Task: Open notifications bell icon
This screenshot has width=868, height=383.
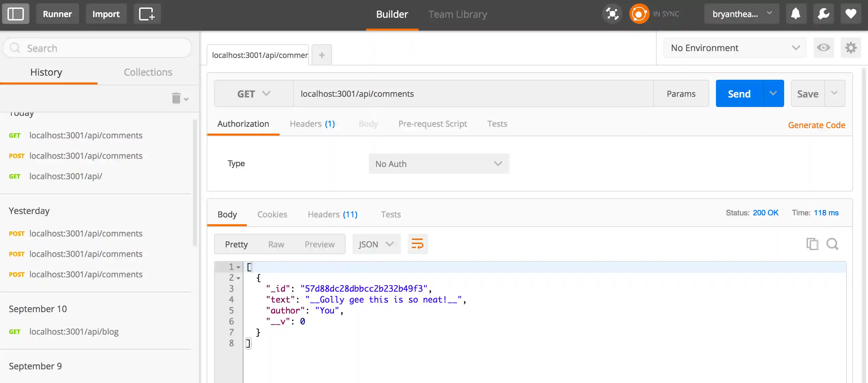Action: [796, 14]
